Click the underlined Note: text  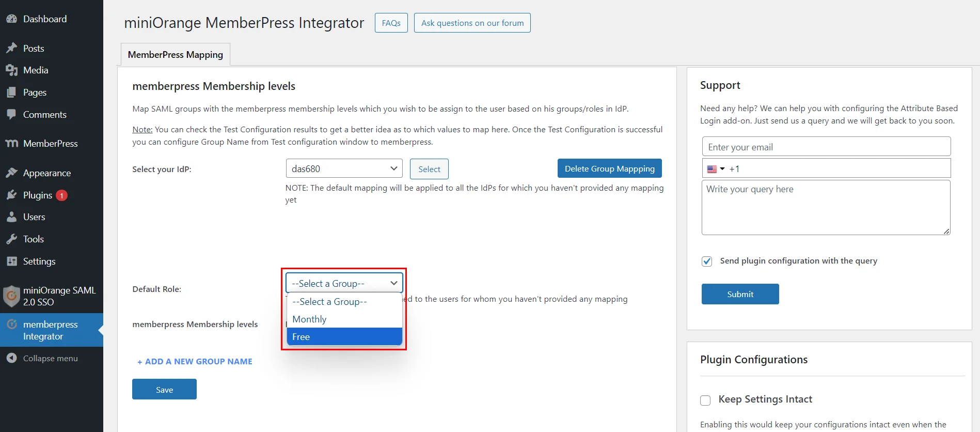click(x=143, y=130)
